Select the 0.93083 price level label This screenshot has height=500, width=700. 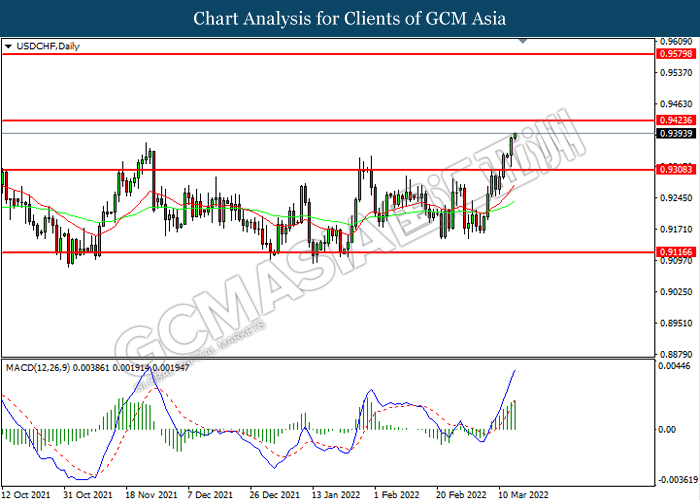pyautogui.click(x=676, y=169)
